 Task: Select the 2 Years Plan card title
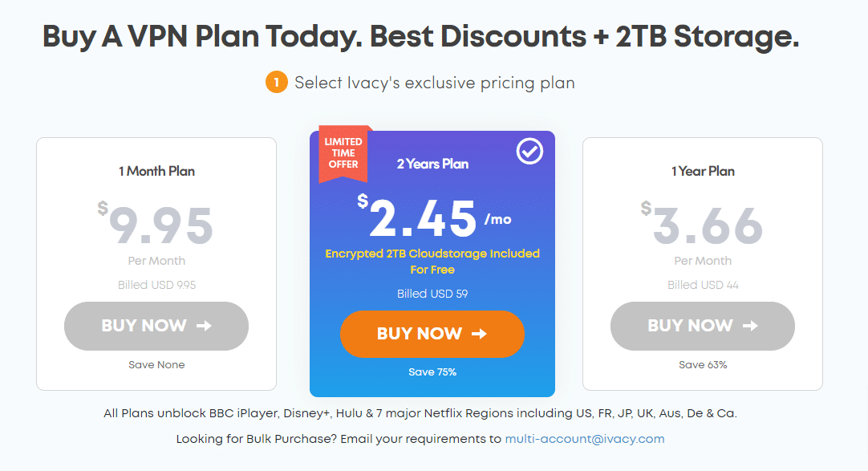pyautogui.click(x=433, y=164)
